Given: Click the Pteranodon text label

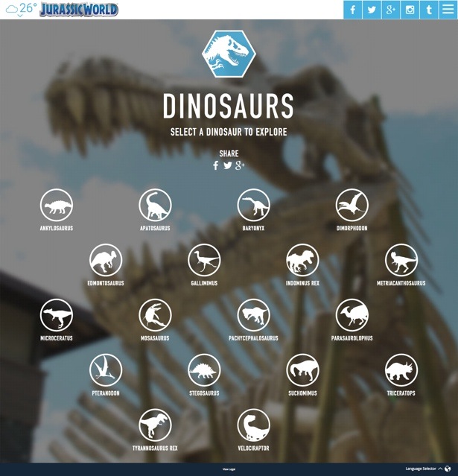Looking at the screenshot, I should (x=106, y=393).
